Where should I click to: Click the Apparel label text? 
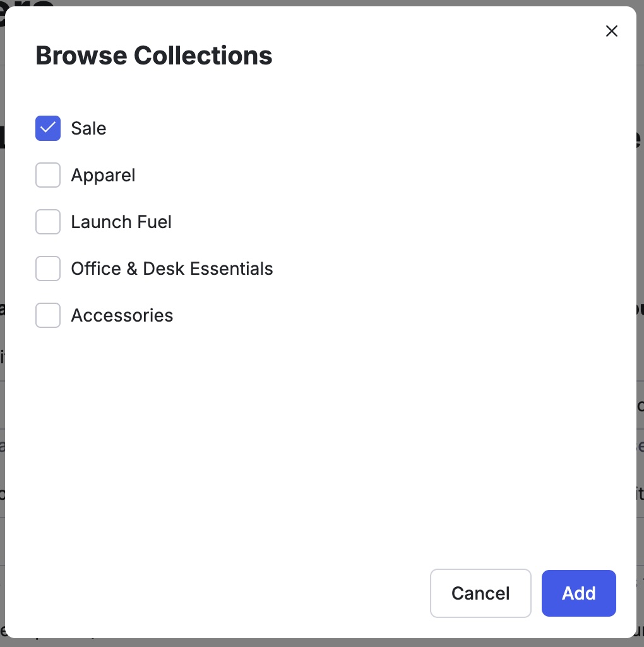(103, 175)
